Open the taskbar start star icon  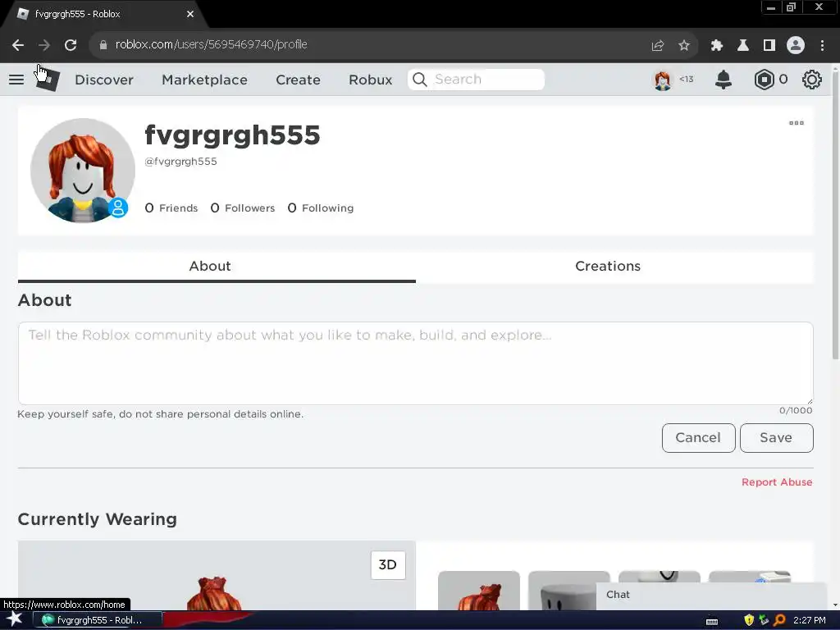coord(14,619)
